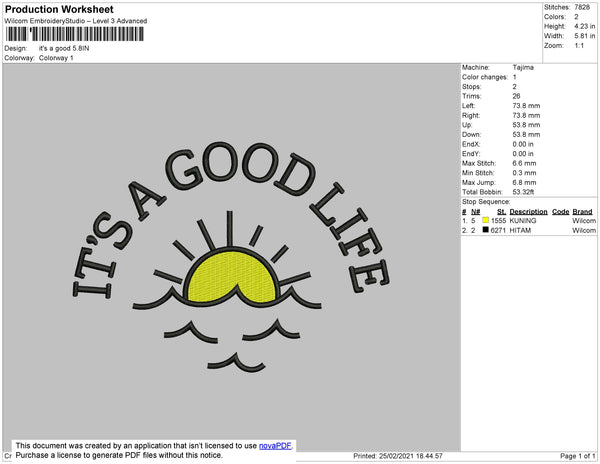Click the 'Stop Sequence:' heading
Screen dimensions: 600x464
click(x=486, y=202)
